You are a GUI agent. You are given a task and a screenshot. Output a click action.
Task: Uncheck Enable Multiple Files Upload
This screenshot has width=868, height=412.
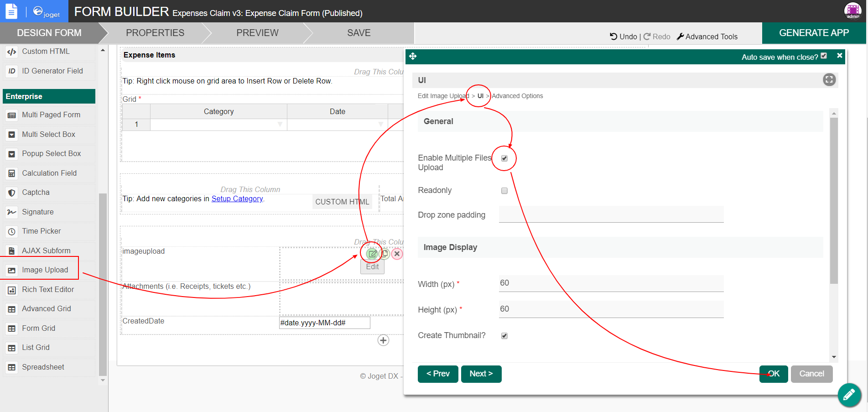[x=504, y=158]
